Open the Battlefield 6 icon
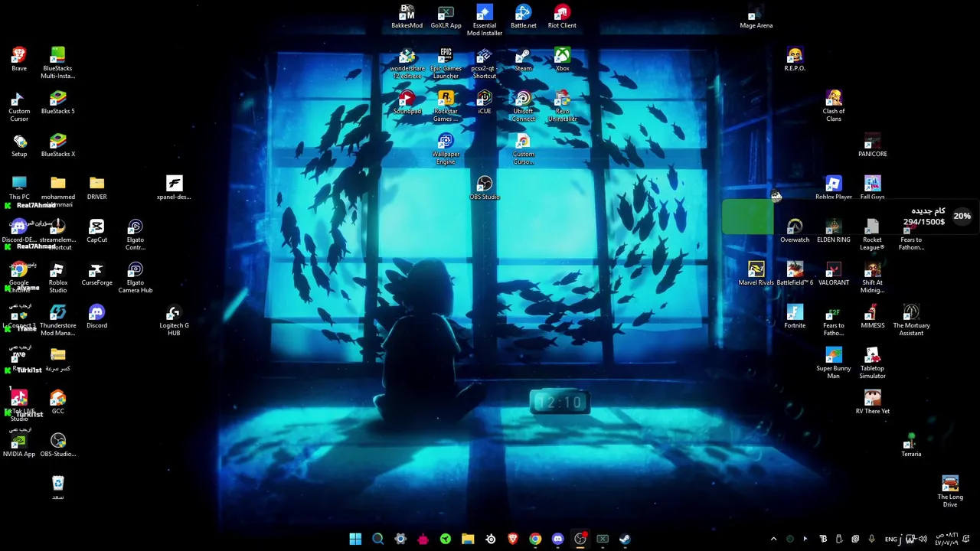 795,274
